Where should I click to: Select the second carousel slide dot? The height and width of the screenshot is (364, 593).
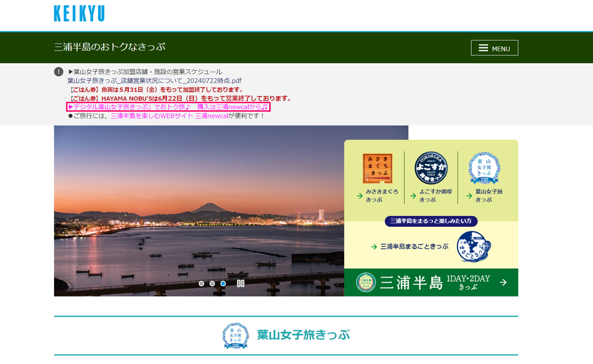tap(212, 284)
